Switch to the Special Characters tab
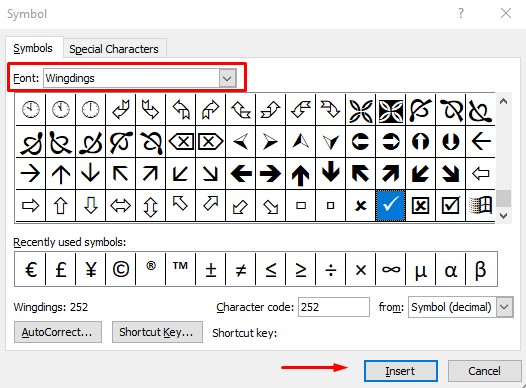 pyautogui.click(x=114, y=49)
